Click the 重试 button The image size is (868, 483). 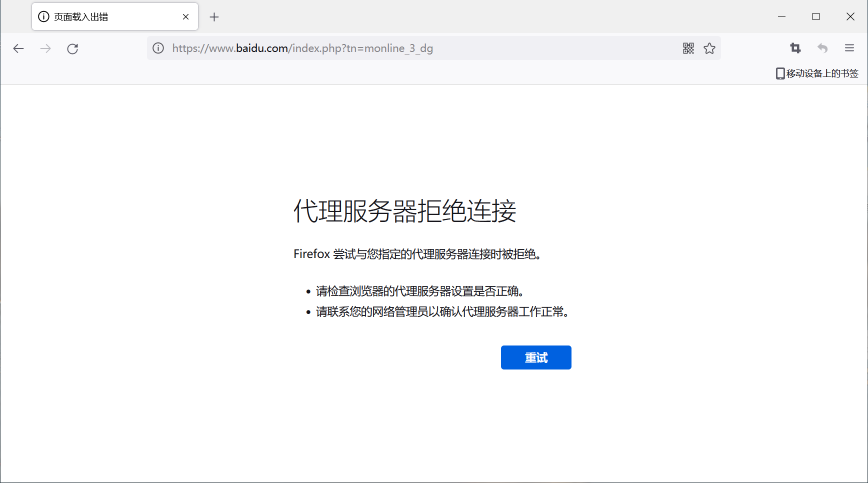pyautogui.click(x=536, y=357)
